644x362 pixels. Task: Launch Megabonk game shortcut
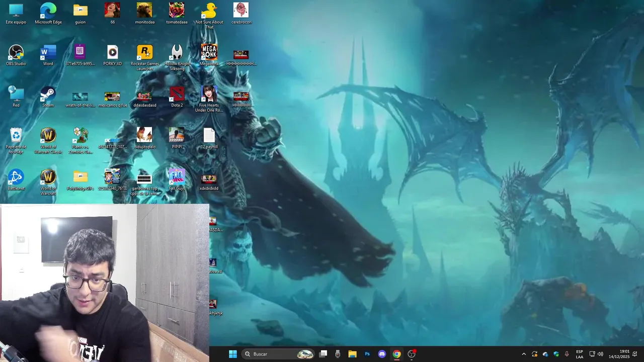pos(209,55)
